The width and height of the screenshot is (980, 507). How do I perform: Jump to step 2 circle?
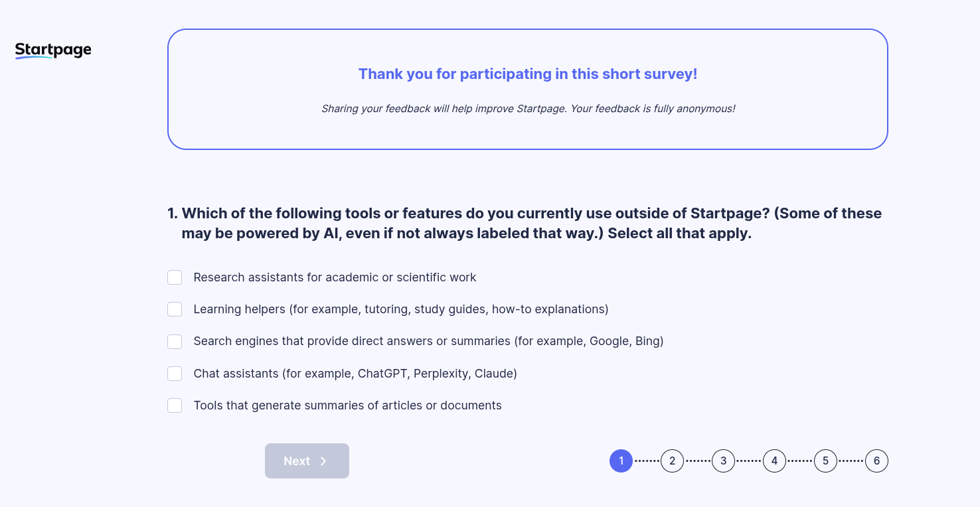coord(672,461)
